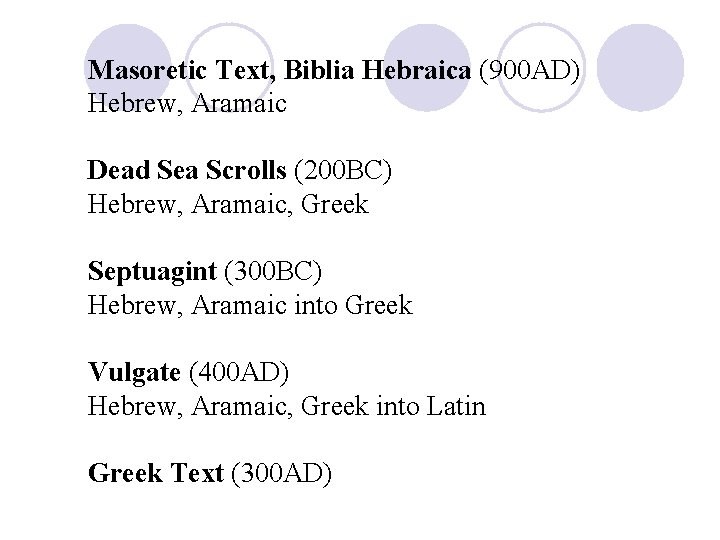The image size is (720, 540).
Task: Click the 'Hebrew, Aramaic into Greek' line
Action: click(250, 305)
